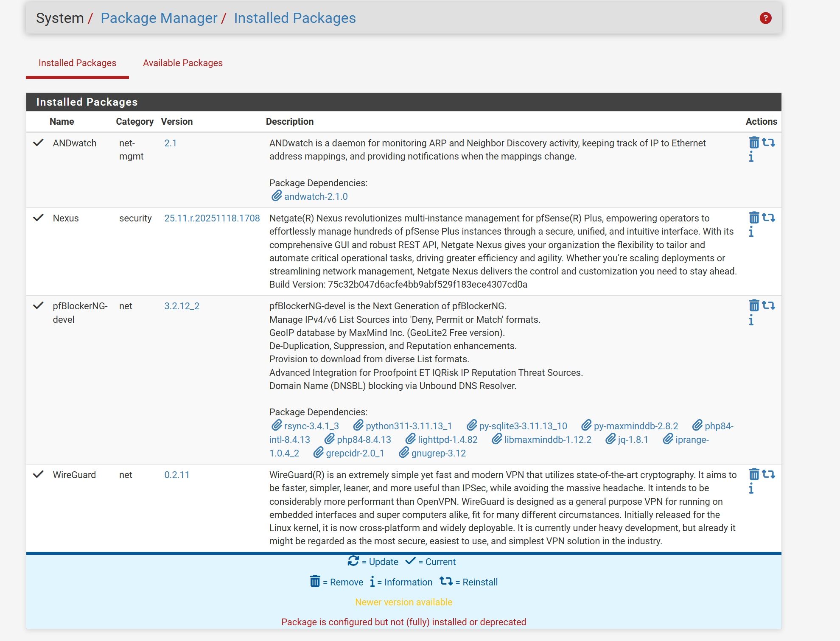Viewport: 840px width, 641px height.
Task: Reinstall the WireGuard package
Action: 768,474
